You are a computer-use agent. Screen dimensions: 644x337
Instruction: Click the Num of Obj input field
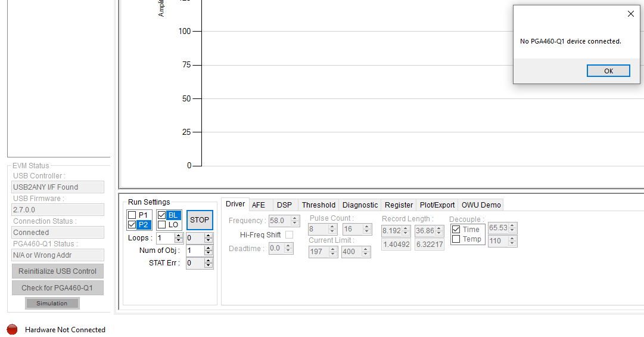click(x=195, y=251)
